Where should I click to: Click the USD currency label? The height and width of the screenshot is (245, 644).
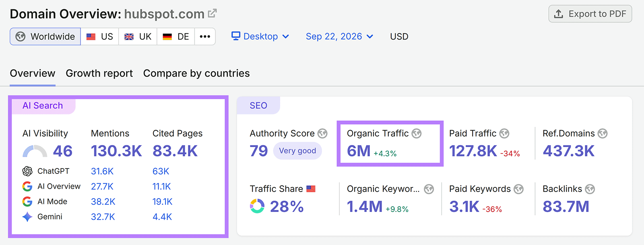399,36
